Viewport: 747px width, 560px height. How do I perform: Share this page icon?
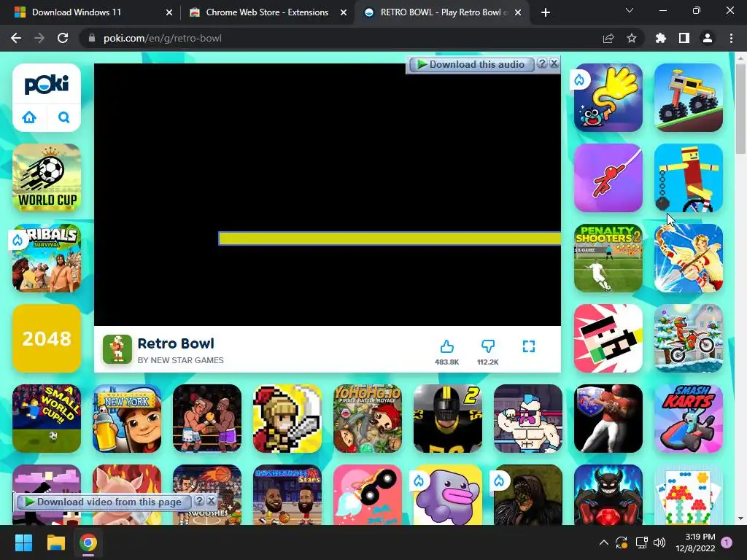coord(608,38)
